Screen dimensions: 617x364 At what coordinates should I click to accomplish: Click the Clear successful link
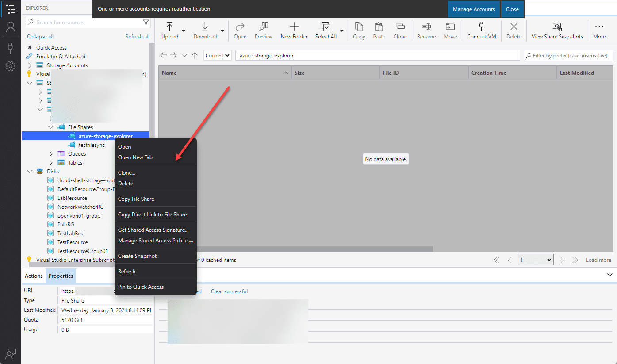coord(229,291)
